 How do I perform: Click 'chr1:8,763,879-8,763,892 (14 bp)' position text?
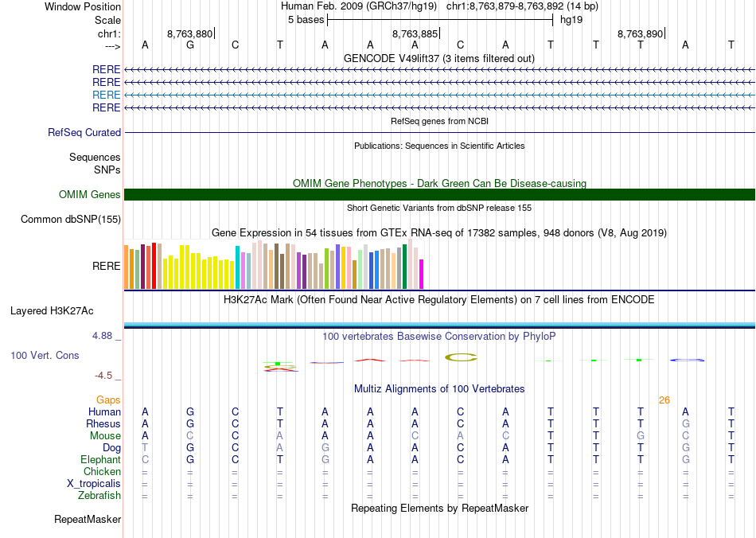522,6
